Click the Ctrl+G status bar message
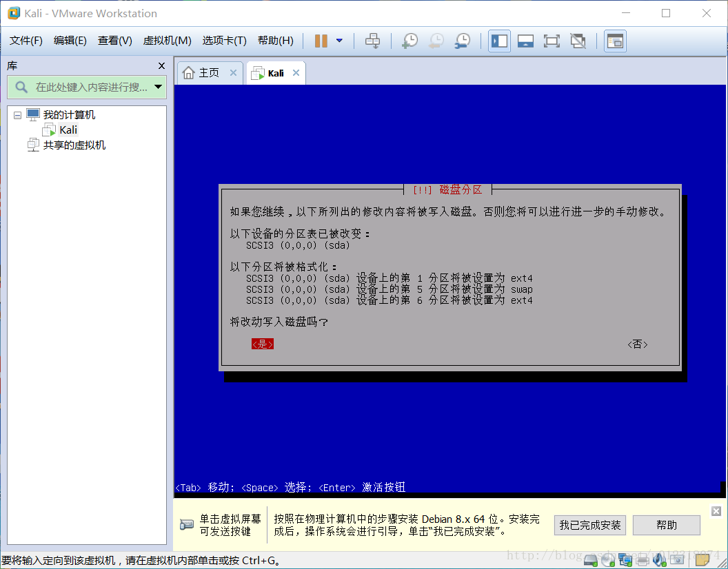This screenshot has width=728, height=569. 141,561
